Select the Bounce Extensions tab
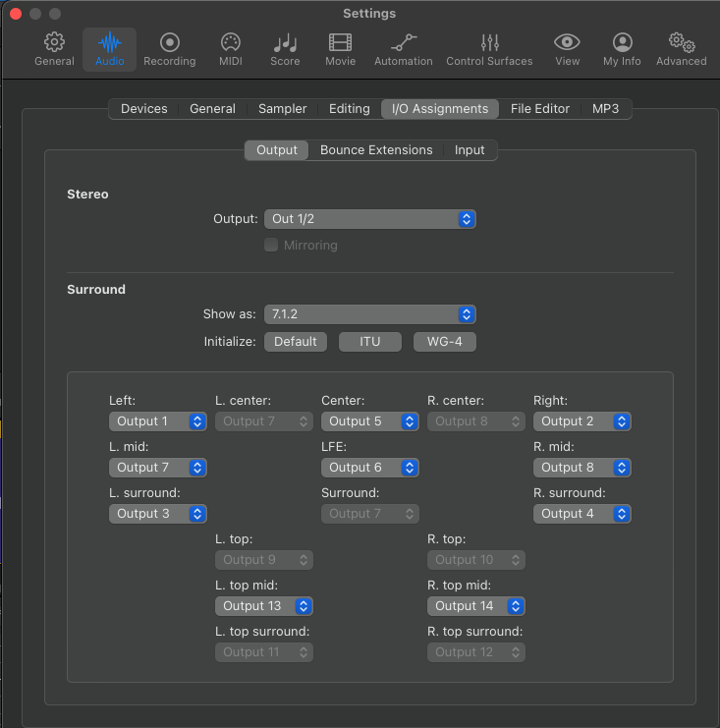 tap(376, 150)
